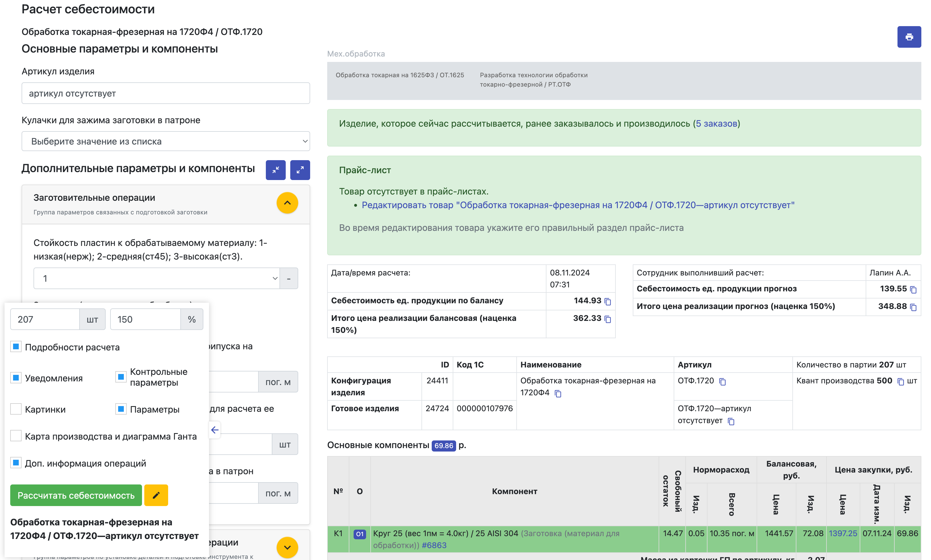Uncheck Подробности расчета checkbox

pyautogui.click(x=16, y=347)
